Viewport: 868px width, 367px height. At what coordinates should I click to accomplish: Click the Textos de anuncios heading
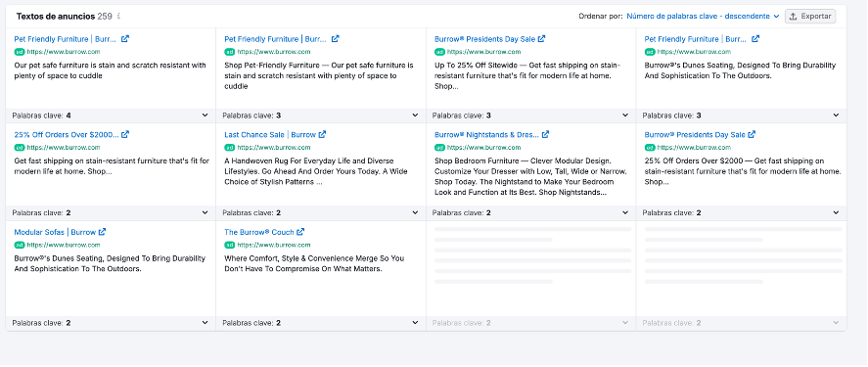pyautogui.click(x=56, y=17)
